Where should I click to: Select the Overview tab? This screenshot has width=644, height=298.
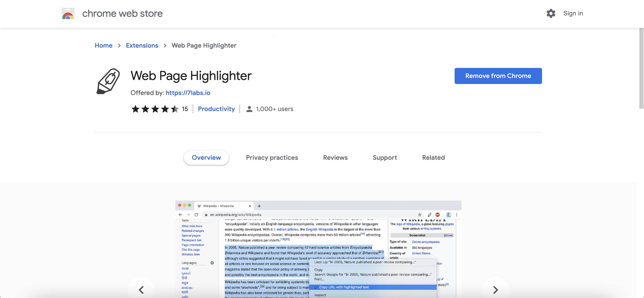click(x=206, y=158)
